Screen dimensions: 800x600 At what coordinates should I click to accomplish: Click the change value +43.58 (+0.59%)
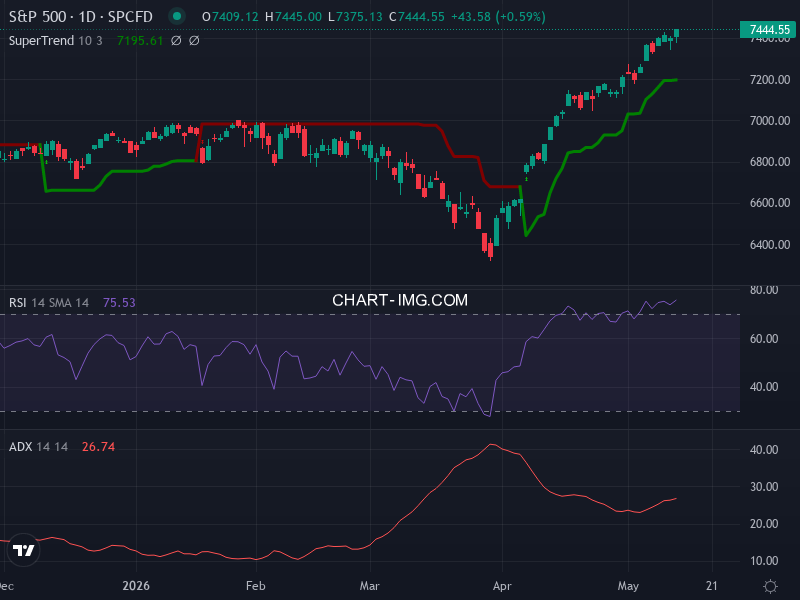click(498, 17)
